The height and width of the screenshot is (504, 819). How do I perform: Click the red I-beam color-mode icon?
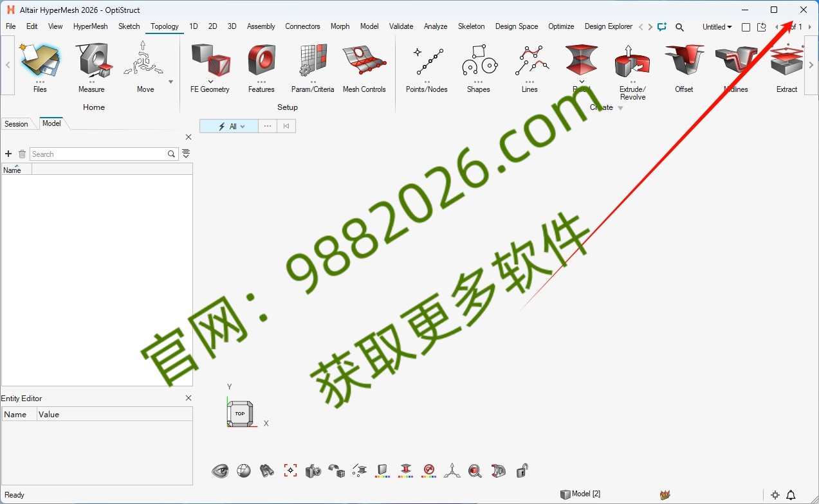pyautogui.click(x=406, y=471)
